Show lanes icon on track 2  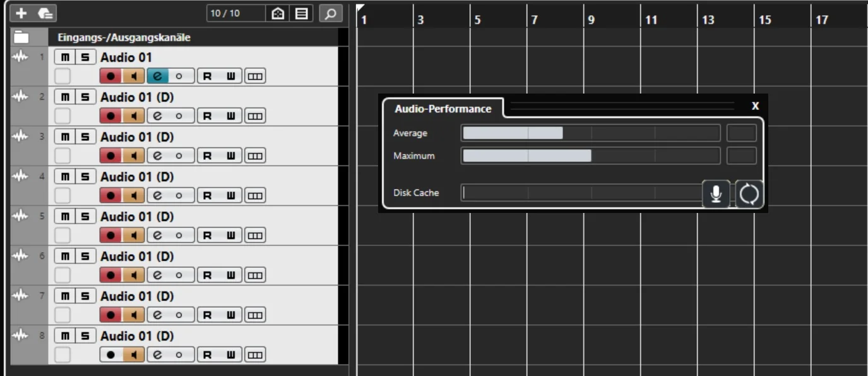click(x=255, y=116)
